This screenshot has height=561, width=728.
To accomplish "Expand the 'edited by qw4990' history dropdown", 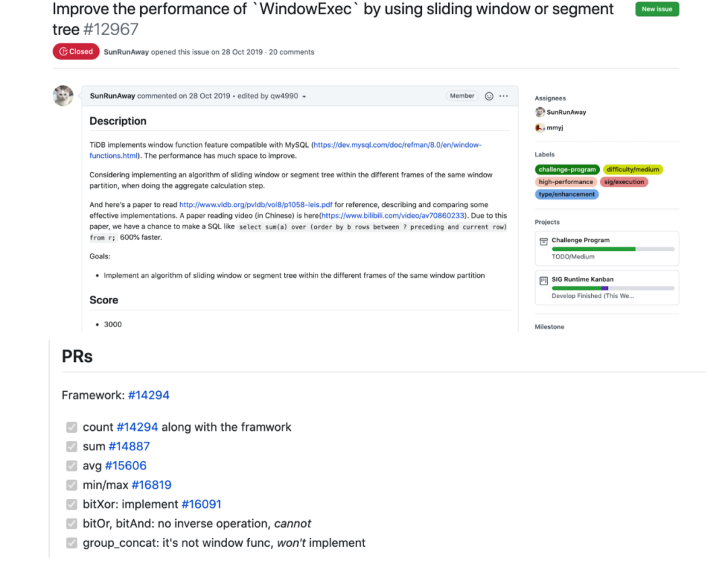I will coord(304,96).
